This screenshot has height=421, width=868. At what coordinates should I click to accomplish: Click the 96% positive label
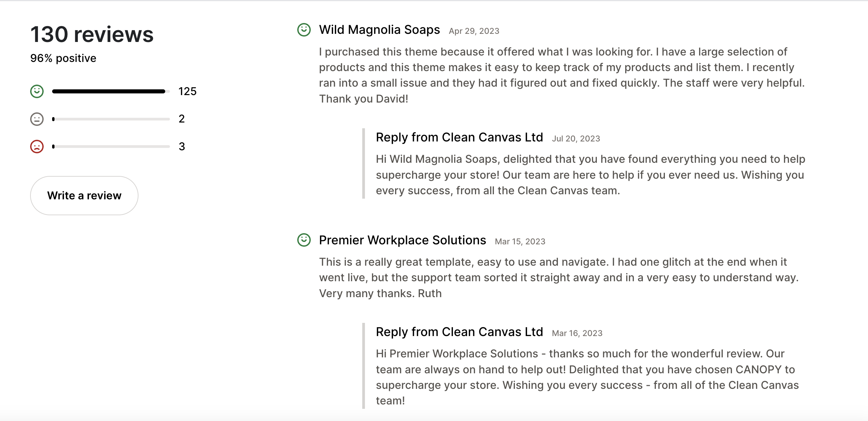coord(63,58)
